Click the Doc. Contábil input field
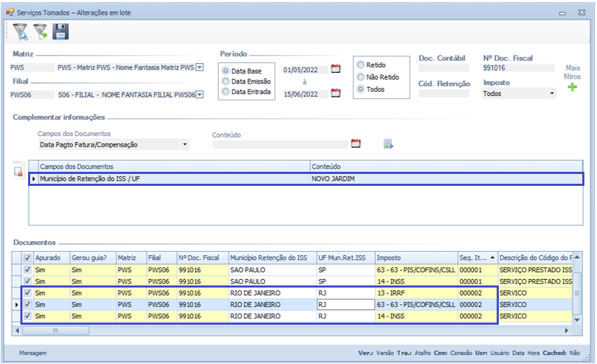 pyautogui.click(x=443, y=68)
